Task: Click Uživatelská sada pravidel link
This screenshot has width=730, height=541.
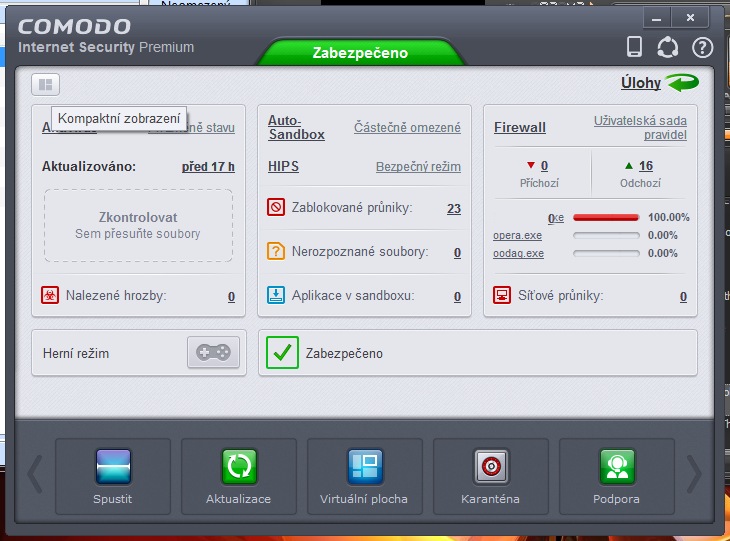Action: point(640,128)
